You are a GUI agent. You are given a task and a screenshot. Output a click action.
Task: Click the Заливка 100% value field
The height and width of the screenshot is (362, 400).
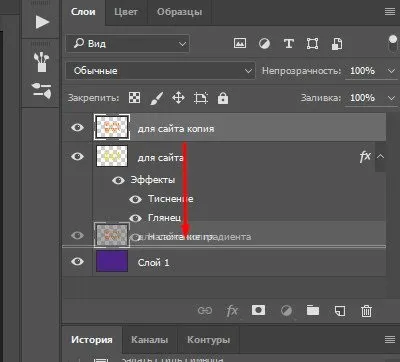coord(363,98)
